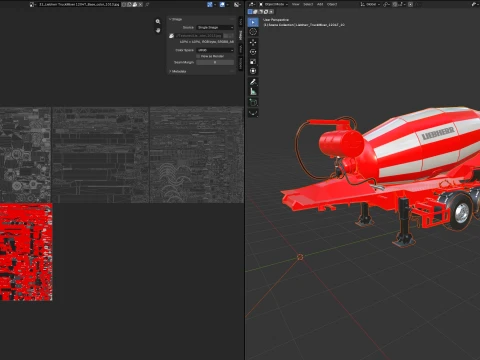The width and height of the screenshot is (480, 360).
Task: Click the new image copy icon
Action: coord(129,4)
